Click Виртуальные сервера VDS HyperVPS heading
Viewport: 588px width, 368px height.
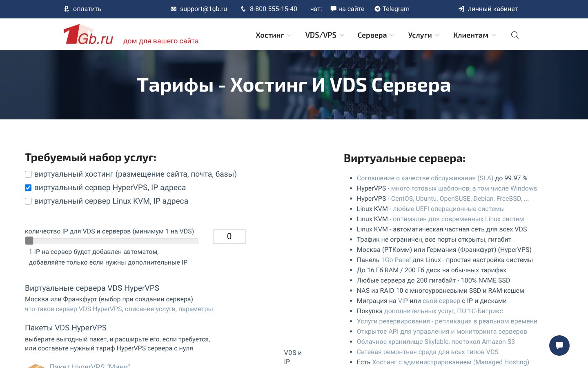coord(92,288)
